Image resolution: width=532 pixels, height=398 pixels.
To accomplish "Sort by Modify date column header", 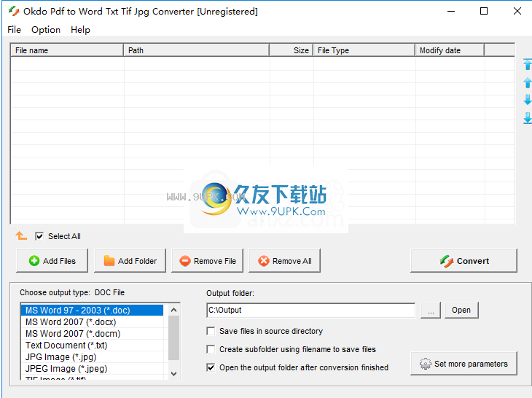I will click(450, 50).
